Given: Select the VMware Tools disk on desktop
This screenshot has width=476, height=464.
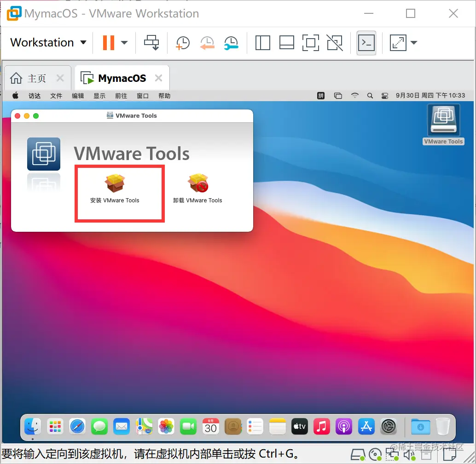Looking at the screenshot, I should coord(443,125).
